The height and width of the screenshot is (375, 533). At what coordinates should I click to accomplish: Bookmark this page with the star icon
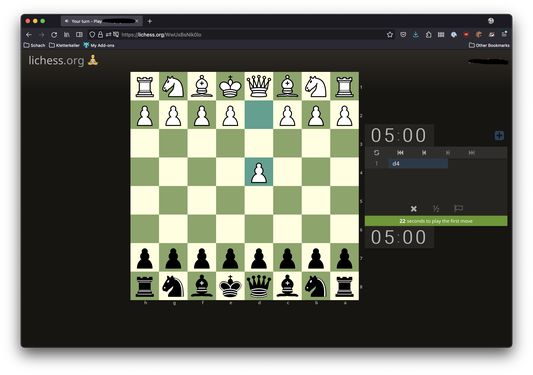point(390,34)
